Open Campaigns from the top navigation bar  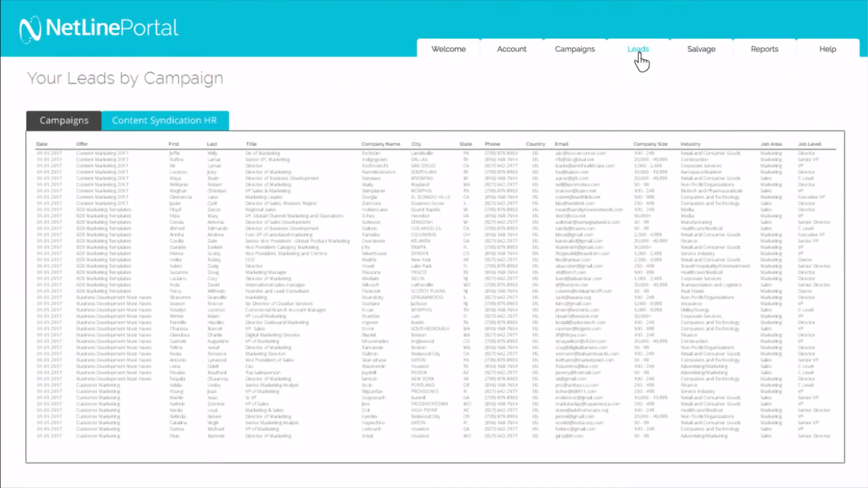point(574,49)
